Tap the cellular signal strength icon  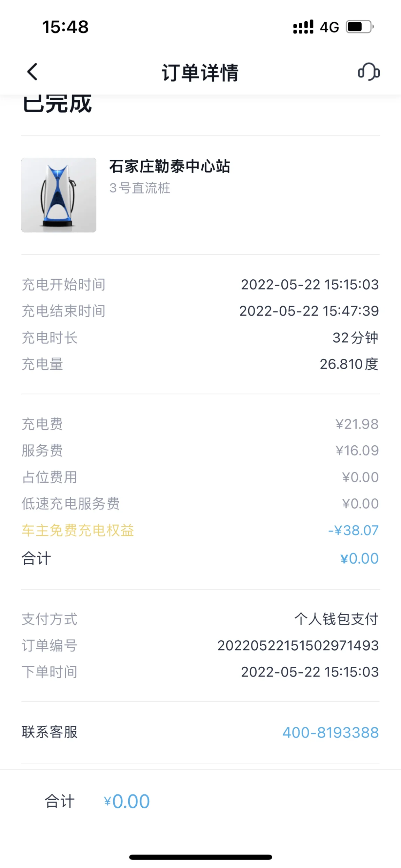click(x=303, y=27)
